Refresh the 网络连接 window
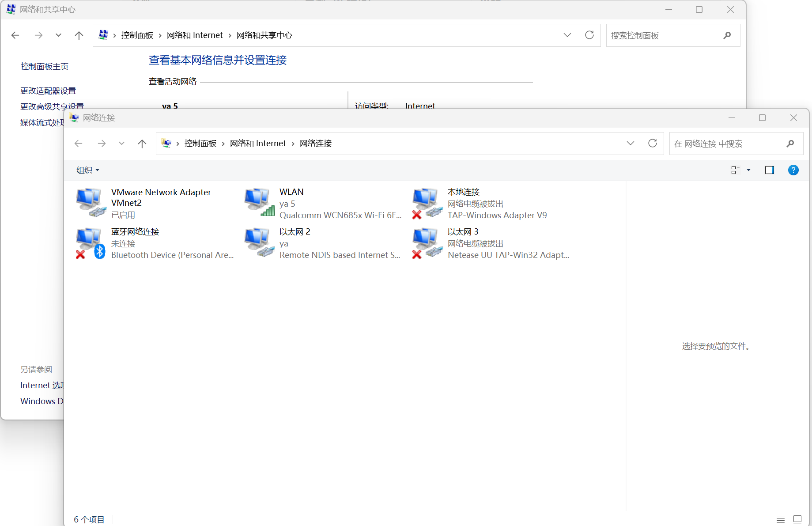The image size is (812, 526). click(653, 144)
